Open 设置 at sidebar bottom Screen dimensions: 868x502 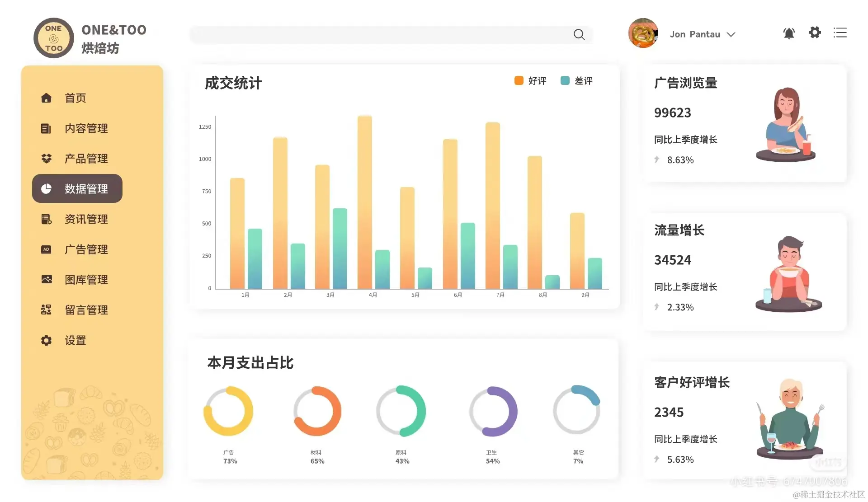tap(75, 340)
